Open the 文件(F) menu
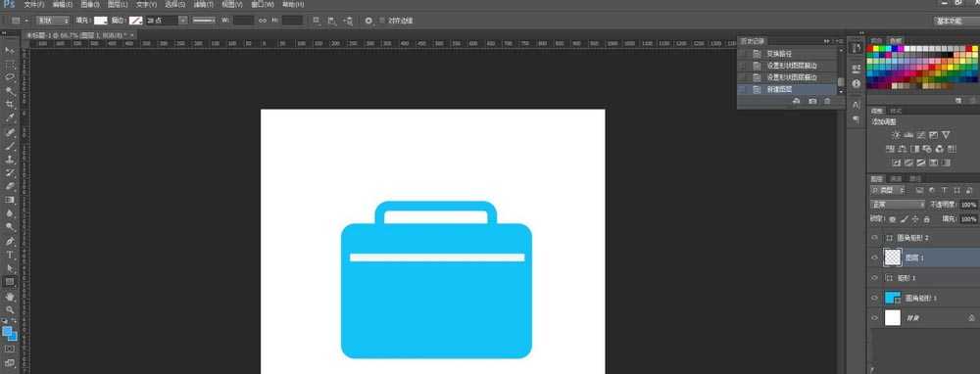The width and height of the screenshot is (980, 374). pyautogui.click(x=34, y=4)
